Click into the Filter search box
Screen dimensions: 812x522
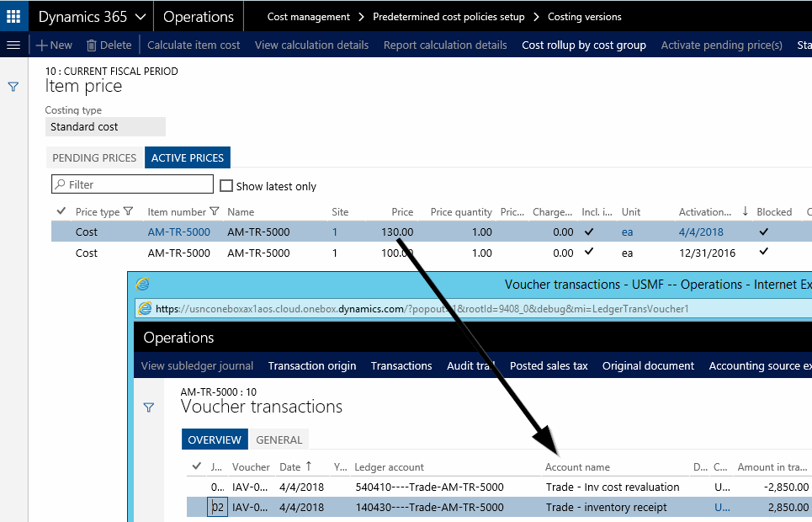click(133, 184)
